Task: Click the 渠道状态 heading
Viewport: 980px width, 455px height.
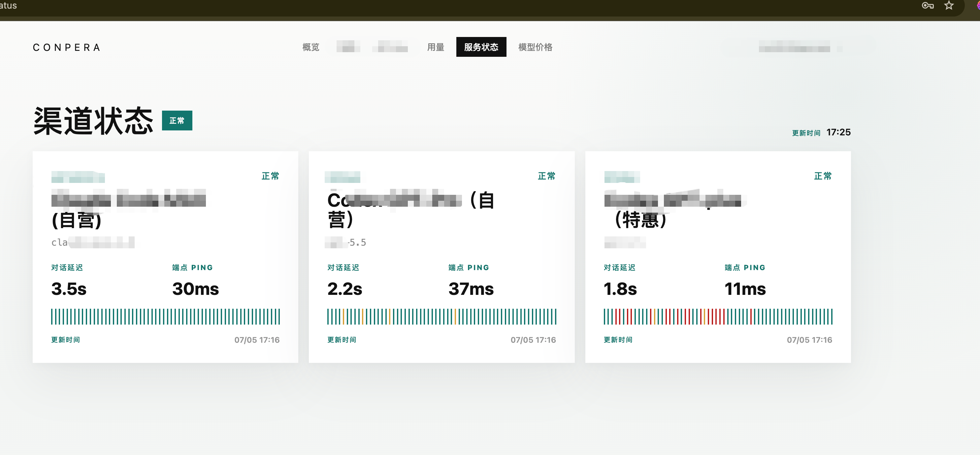Action: (x=94, y=121)
